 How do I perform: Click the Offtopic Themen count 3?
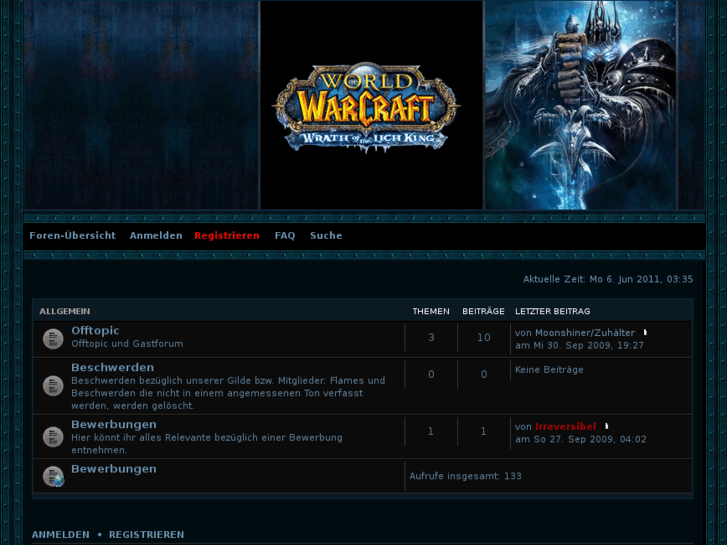[x=431, y=337]
